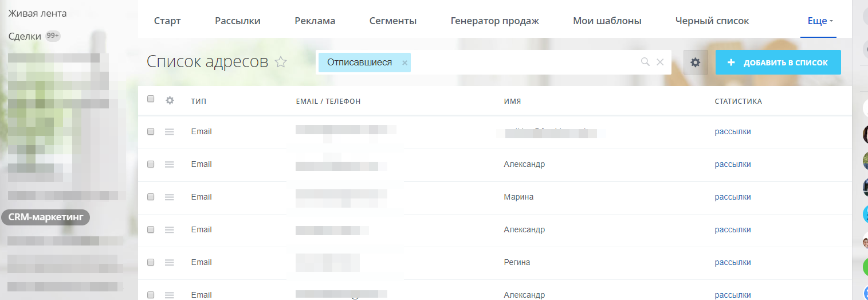
Task: Star the Список адресов page as favorite
Action: (x=281, y=62)
